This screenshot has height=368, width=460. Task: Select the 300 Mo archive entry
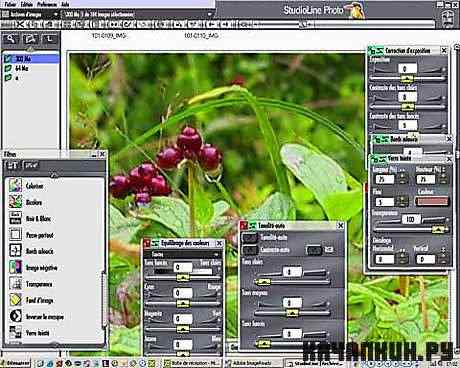point(31,59)
